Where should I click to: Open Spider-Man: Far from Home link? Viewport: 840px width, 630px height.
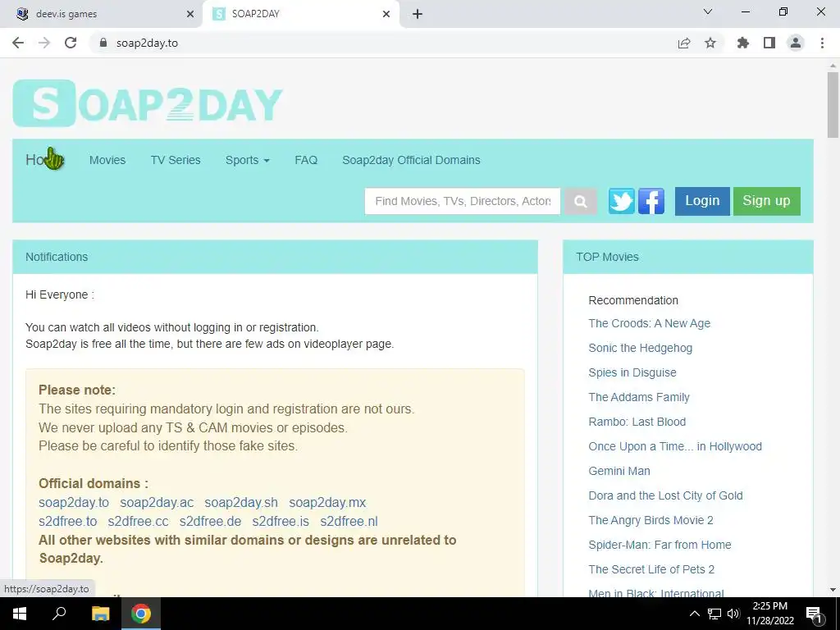pos(660,546)
